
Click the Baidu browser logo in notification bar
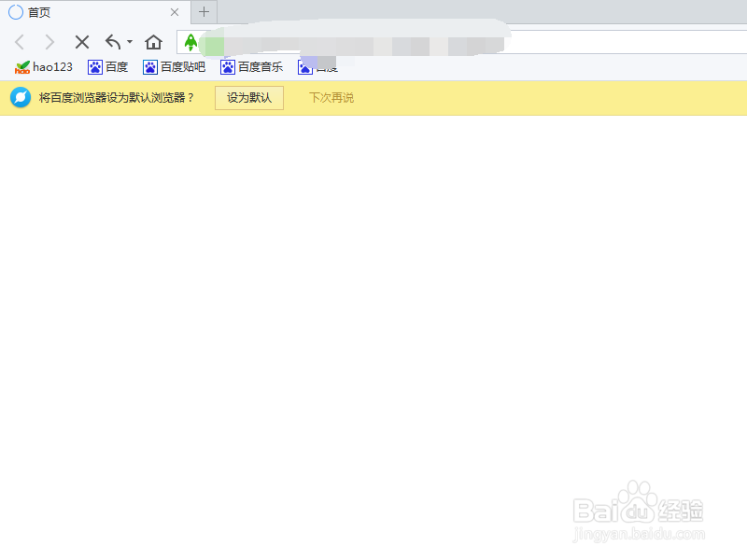(x=21, y=98)
